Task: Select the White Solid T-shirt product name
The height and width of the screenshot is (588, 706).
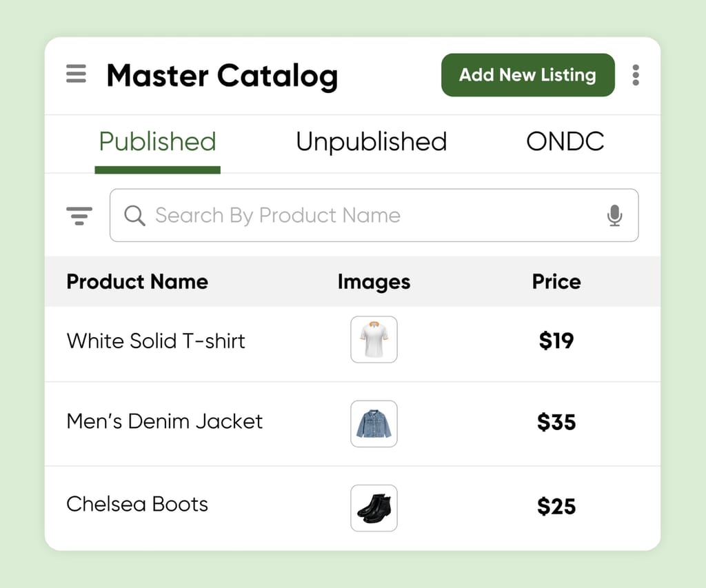Action: [x=155, y=341]
